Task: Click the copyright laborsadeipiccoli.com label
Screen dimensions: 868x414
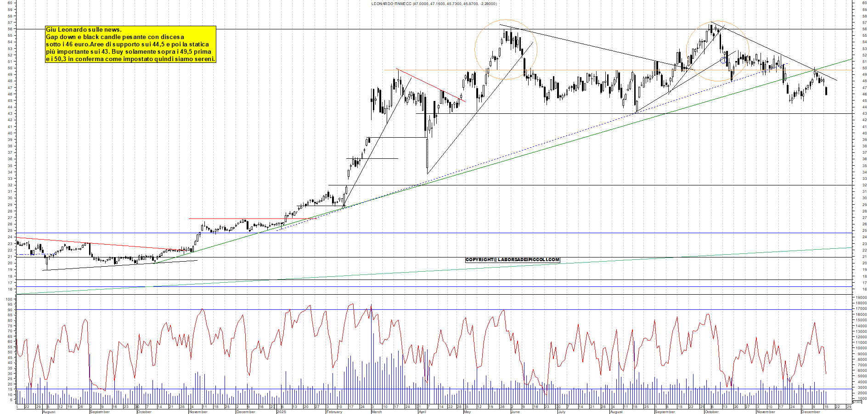Action: [x=513, y=260]
